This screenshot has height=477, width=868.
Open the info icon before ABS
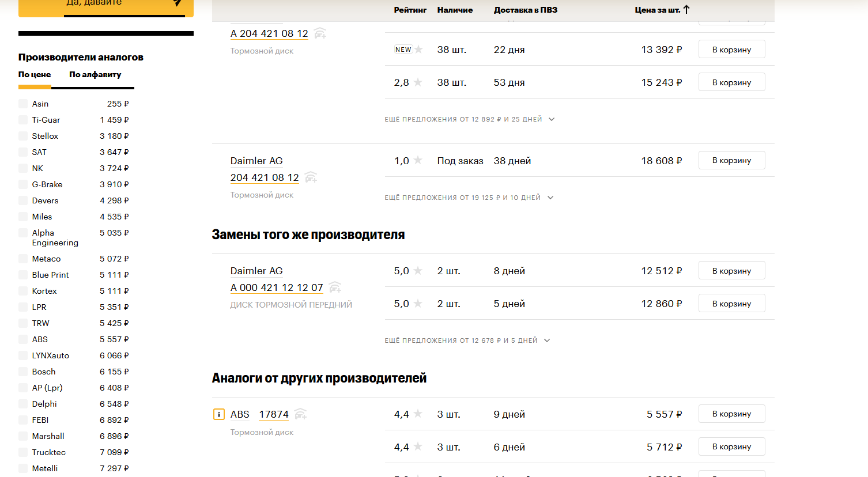(219, 414)
